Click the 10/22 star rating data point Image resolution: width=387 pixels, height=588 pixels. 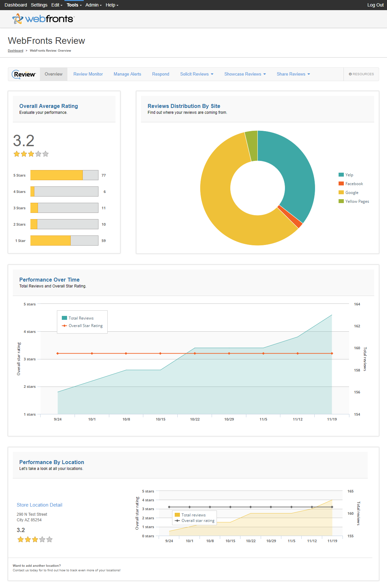(195, 354)
